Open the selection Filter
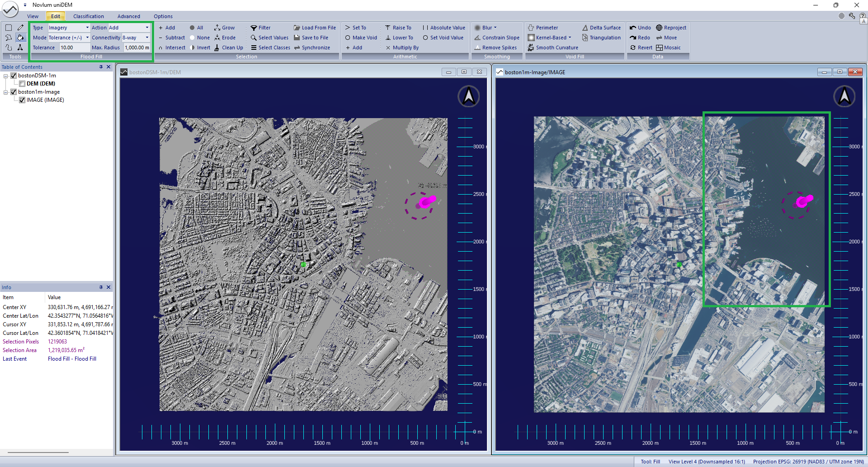This screenshot has height=467, width=868. (260, 28)
